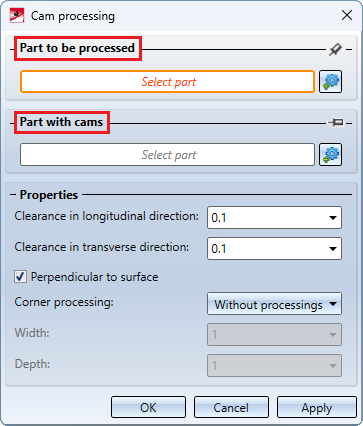
Task: Uncheck Perpendicular to surface checkbox
Action: [x=20, y=277]
